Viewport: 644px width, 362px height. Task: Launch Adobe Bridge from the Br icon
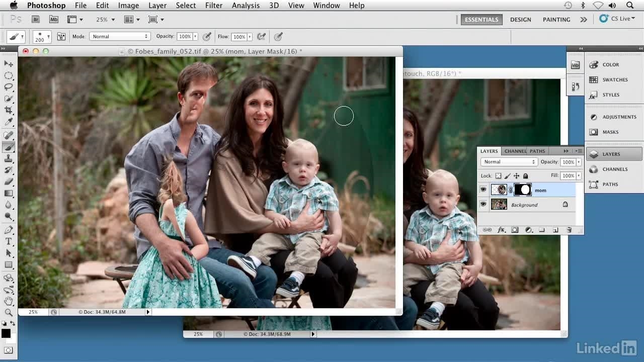[36, 20]
